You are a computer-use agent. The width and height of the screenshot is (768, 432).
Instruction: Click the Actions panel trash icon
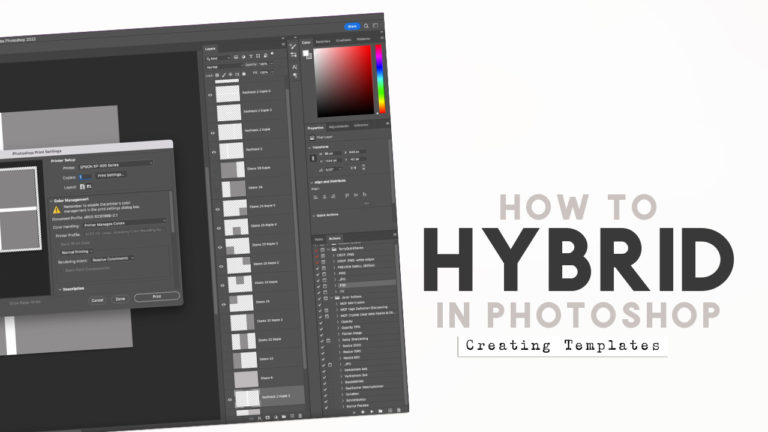click(399, 410)
